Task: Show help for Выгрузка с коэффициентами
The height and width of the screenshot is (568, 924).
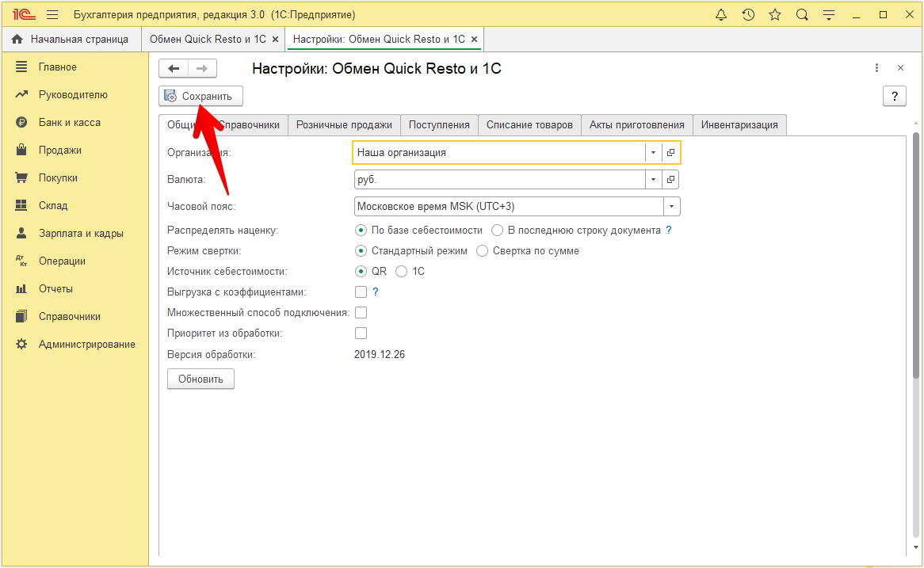Action: [x=376, y=292]
